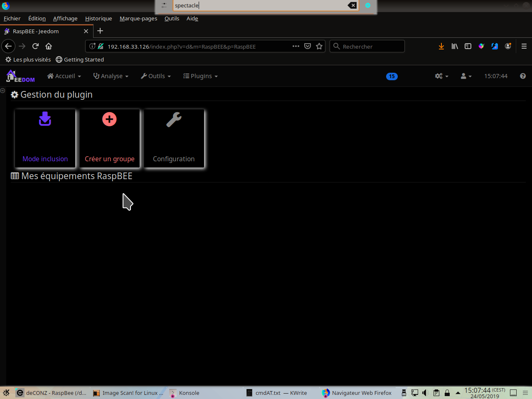Viewport: 532px width, 399px height.
Task: Expand the Accueil dropdown menu
Action: (64, 76)
